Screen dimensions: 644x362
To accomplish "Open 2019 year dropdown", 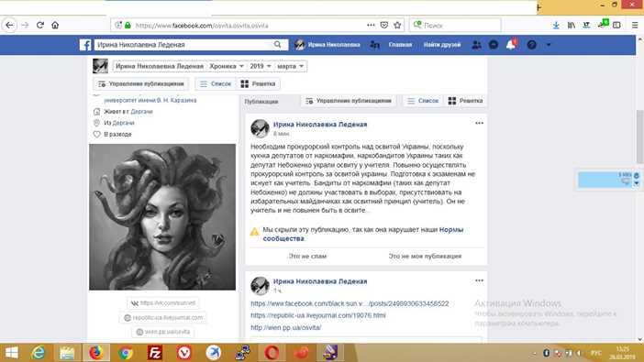I will click(x=261, y=66).
